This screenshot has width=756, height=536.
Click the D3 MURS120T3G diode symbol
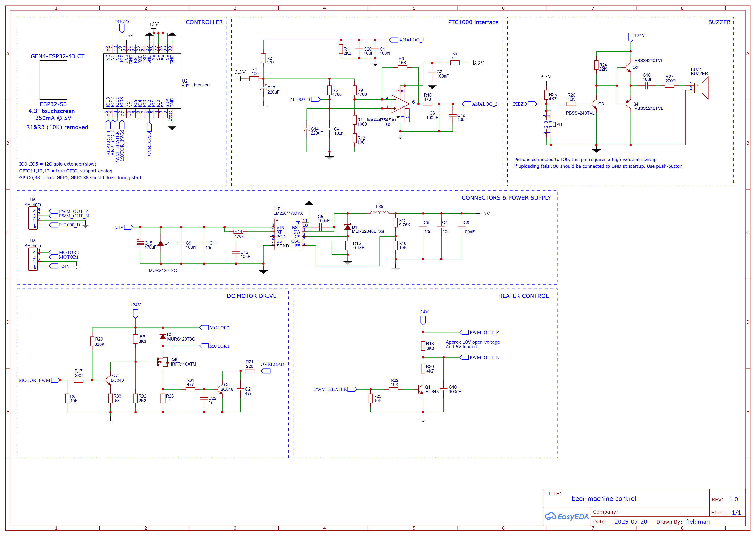coord(163,337)
